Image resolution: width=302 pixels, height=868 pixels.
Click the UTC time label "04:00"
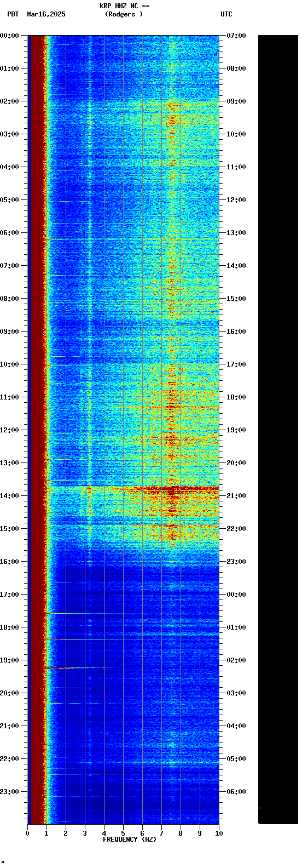tap(236, 726)
